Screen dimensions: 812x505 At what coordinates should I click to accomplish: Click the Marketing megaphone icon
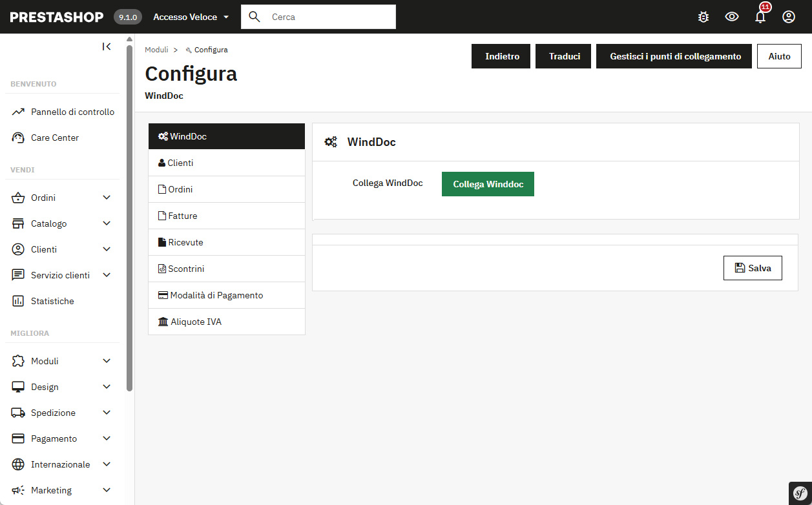point(18,491)
